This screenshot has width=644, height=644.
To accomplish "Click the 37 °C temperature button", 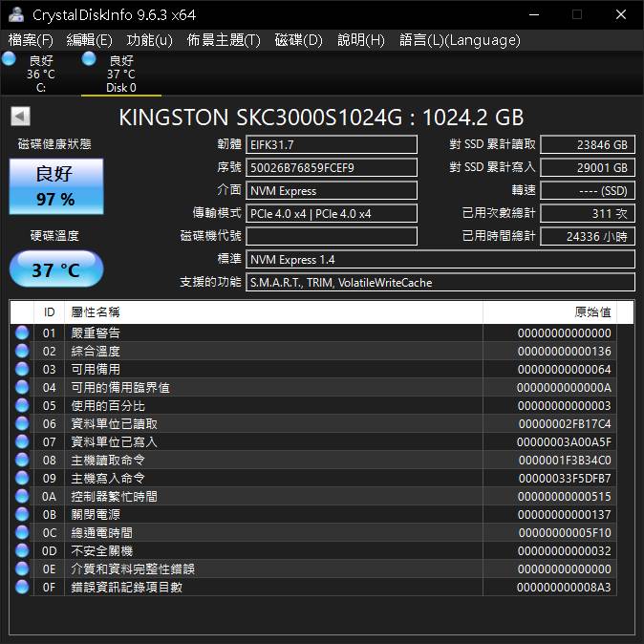I will point(56,268).
